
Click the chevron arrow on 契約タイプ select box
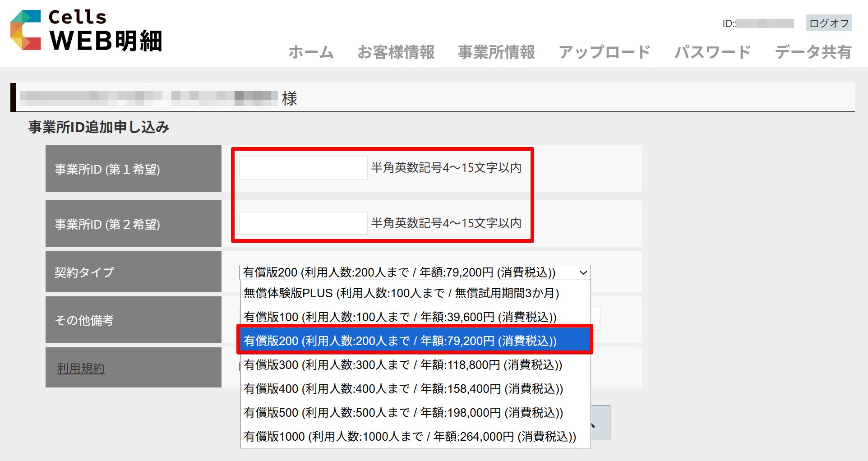[583, 272]
